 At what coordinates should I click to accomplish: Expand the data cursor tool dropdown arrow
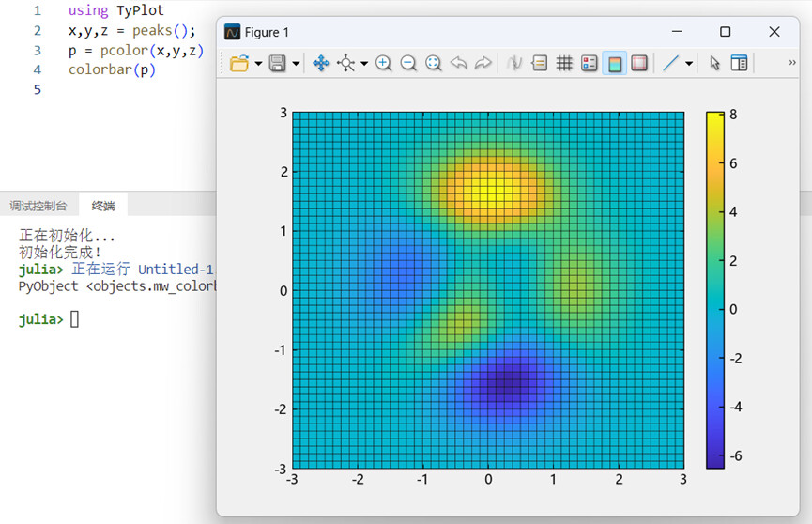coord(364,64)
